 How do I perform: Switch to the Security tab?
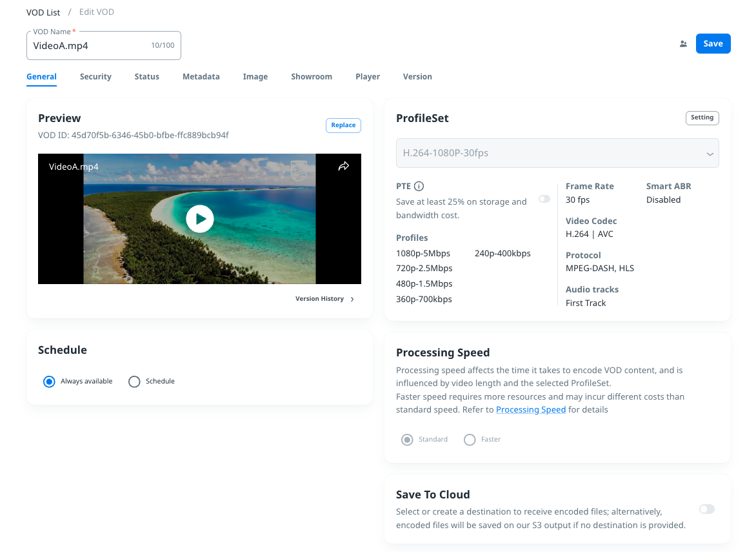click(x=95, y=77)
